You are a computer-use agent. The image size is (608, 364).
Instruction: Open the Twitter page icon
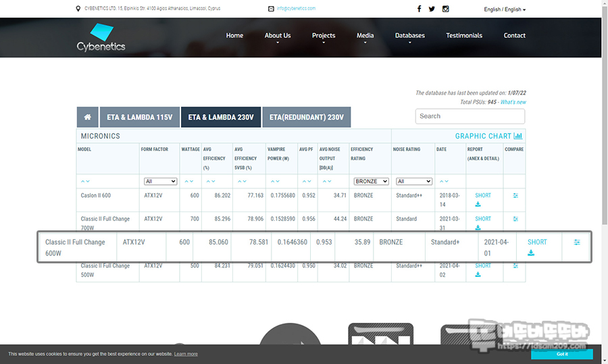[x=432, y=9]
